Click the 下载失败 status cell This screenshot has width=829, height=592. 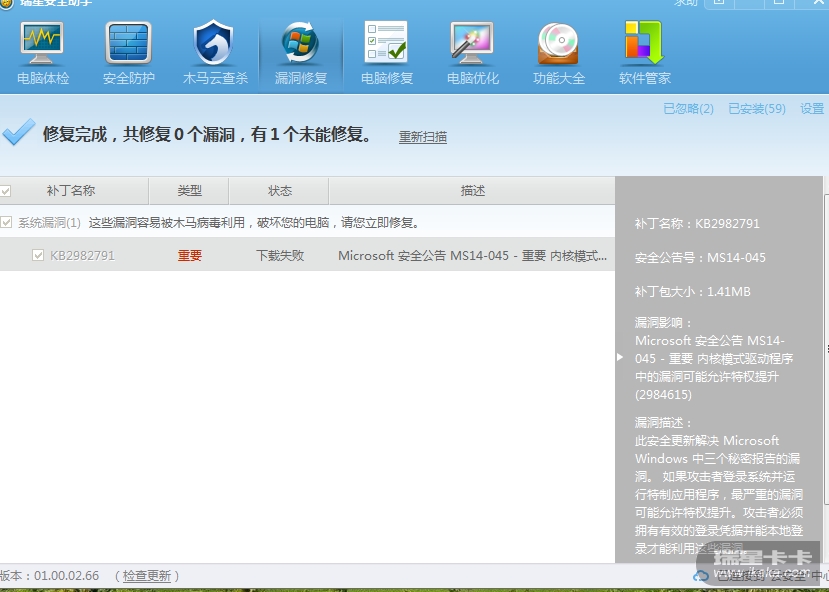tap(280, 256)
